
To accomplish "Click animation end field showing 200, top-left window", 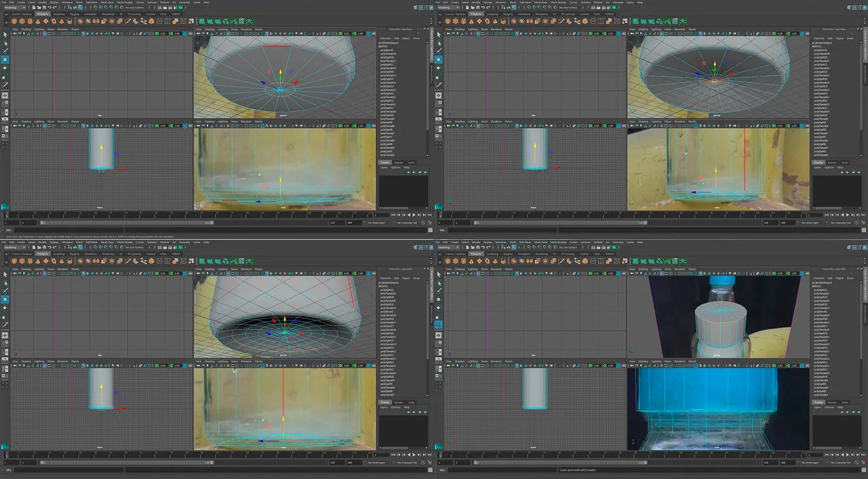I will coord(354,222).
